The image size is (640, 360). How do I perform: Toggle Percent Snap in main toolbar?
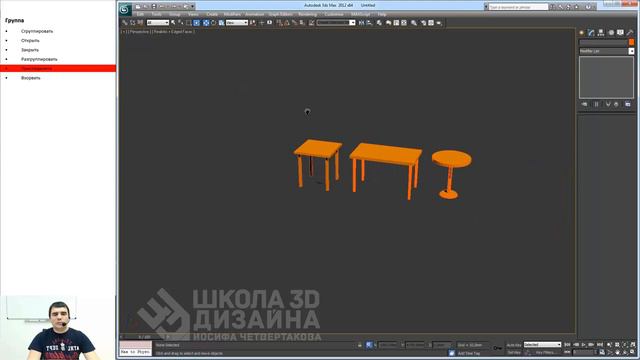tap(294, 23)
